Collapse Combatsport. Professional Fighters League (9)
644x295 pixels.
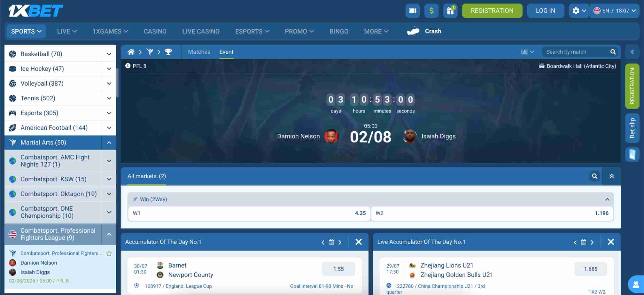click(109, 234)
